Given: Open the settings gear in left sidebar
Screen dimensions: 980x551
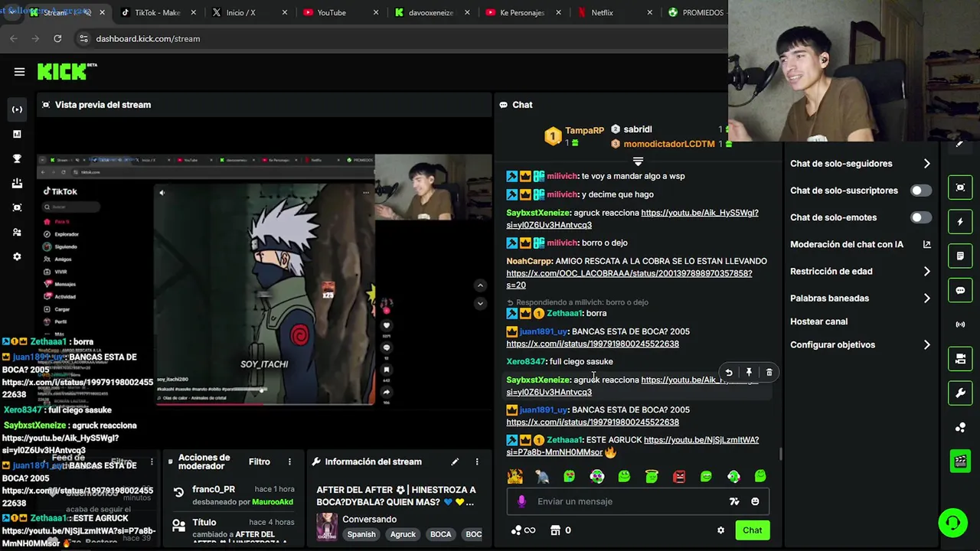Looking at the screenshot, I should [x=17, y=256].
